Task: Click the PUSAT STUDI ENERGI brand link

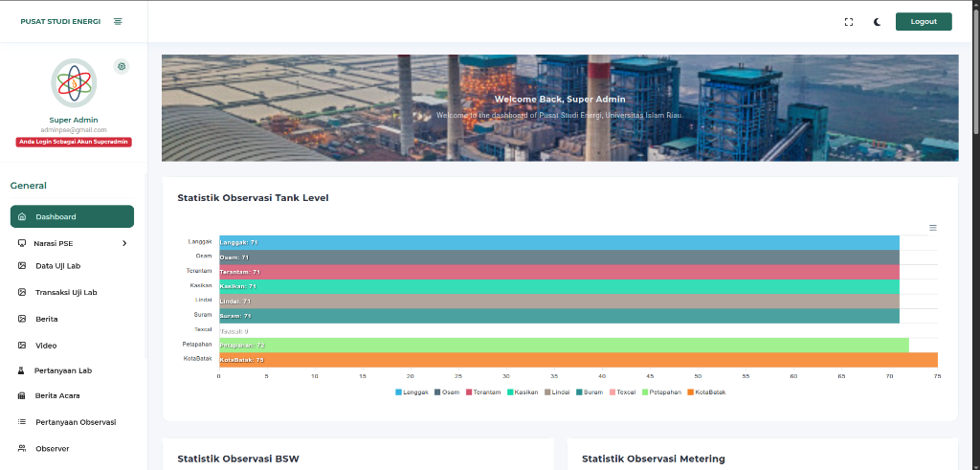Action: pos(60,21)
